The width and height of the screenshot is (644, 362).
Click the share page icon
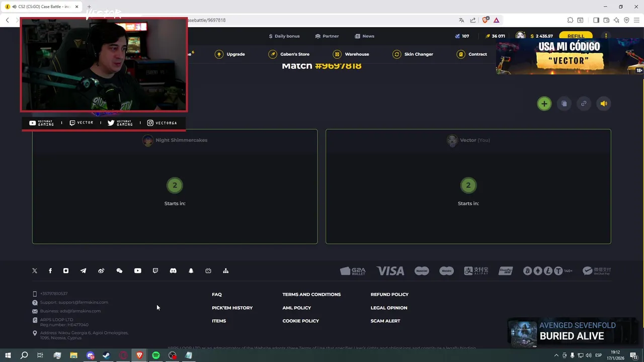(x=473, y=20)
